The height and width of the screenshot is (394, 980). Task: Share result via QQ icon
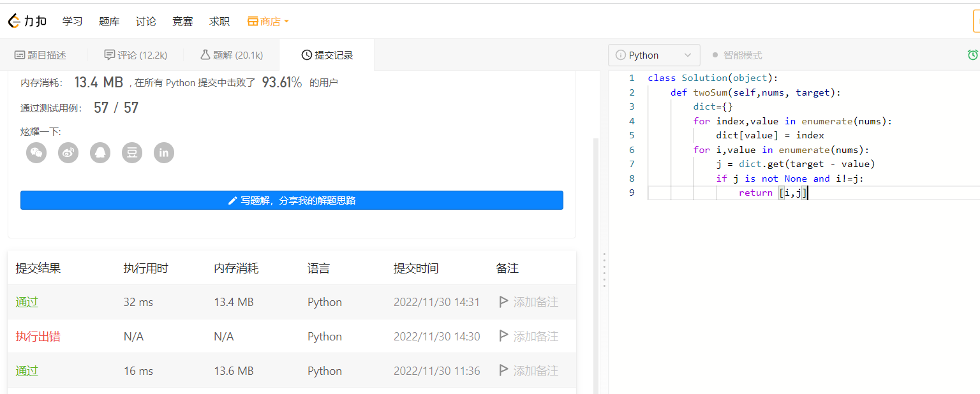click(x=100, y=152)
